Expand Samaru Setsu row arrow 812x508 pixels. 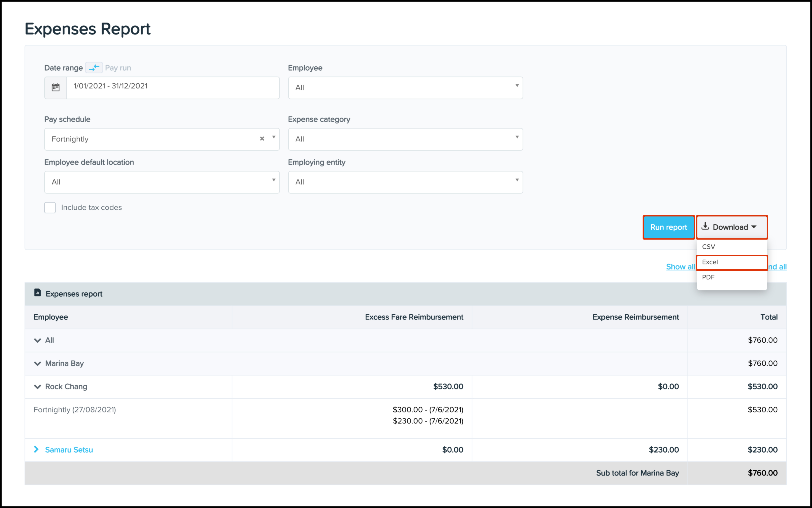(37, 450)
